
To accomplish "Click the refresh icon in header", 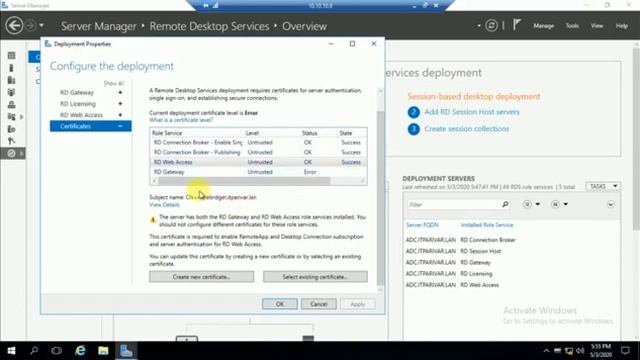I will click(491, 26).
